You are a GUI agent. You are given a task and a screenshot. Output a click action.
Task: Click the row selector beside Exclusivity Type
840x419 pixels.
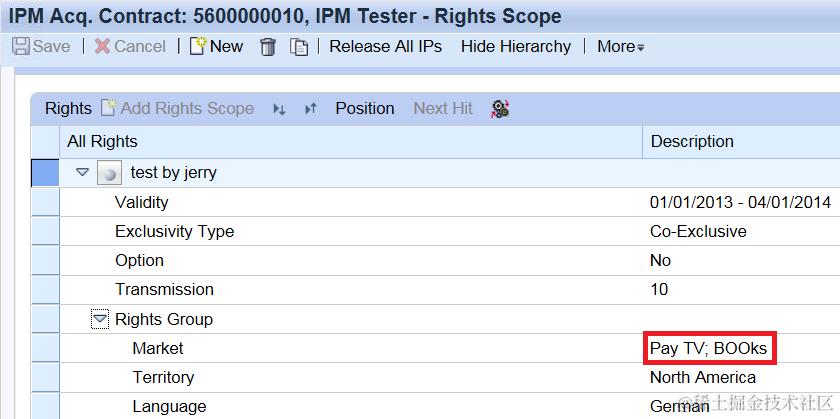click(46, 231)
